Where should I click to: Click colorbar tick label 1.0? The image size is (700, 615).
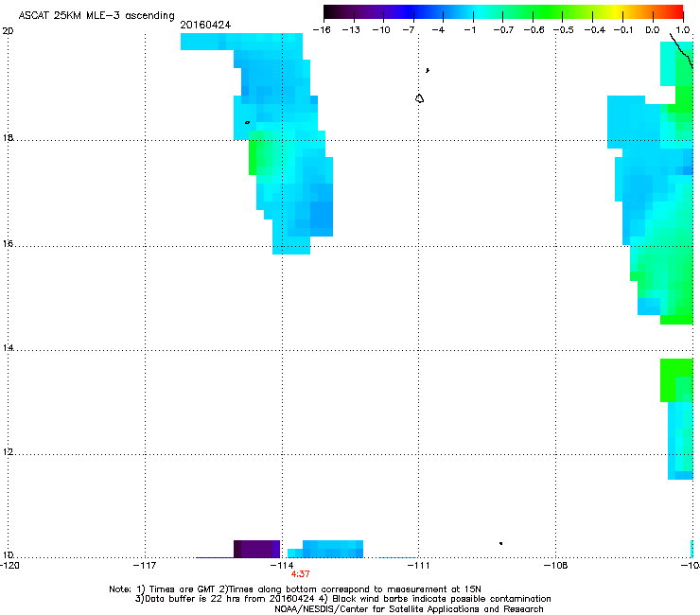coord(683,30)
